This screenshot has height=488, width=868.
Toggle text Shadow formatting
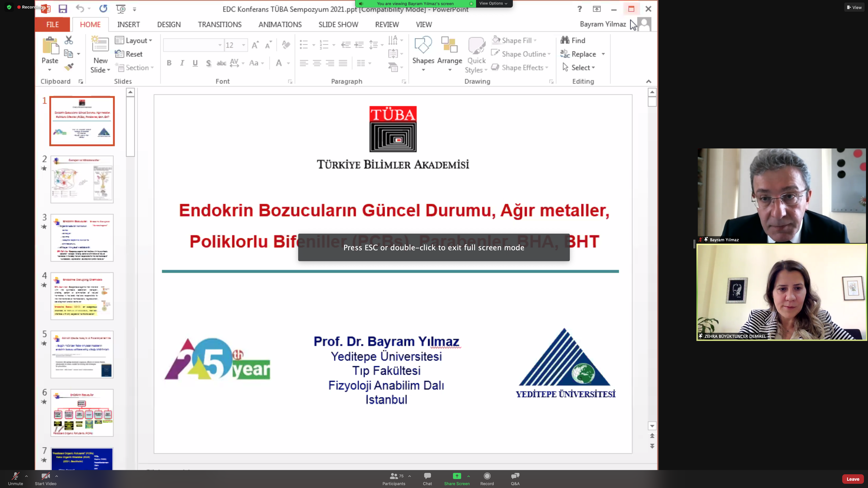click(209, 63)
